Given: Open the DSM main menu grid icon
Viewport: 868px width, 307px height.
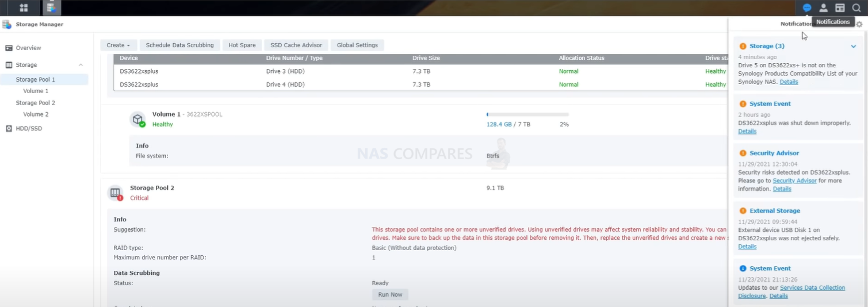Looking at the screenshot, I should (x=24, y=7).
